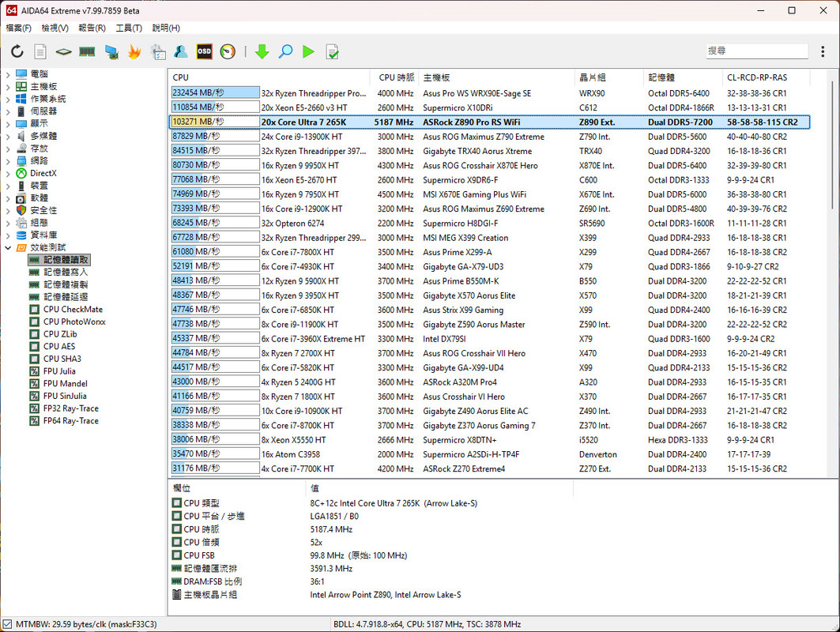Click the motherboard chip toolbar icon
The width and height of the screenshot is (840, 632).
tap(63, 52)
